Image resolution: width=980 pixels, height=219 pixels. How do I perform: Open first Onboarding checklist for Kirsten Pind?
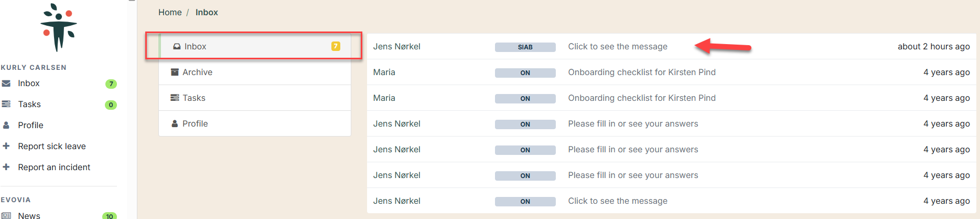point(671,72)
